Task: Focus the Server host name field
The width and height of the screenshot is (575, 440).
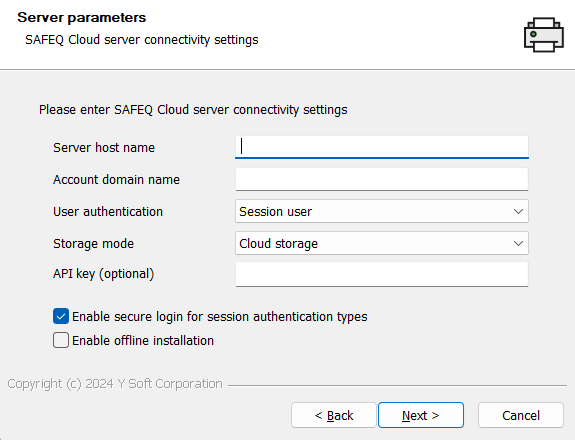Action: (382, 147)
